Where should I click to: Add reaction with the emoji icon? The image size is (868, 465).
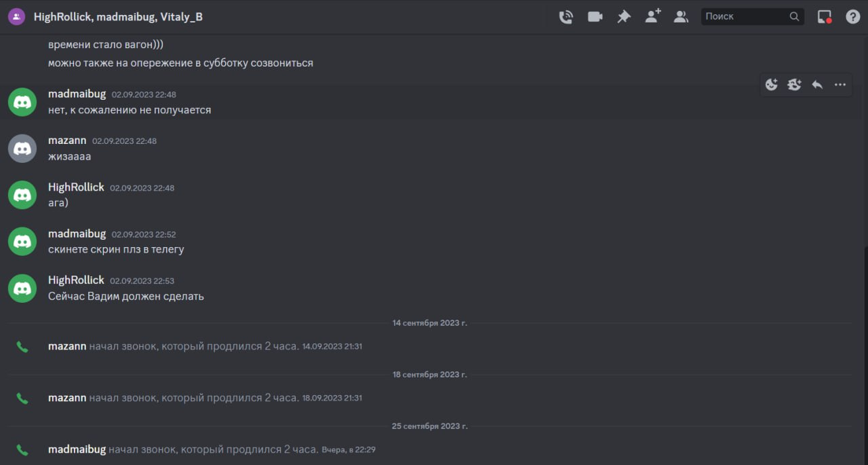pyautogui.click(x=772, y=85)
